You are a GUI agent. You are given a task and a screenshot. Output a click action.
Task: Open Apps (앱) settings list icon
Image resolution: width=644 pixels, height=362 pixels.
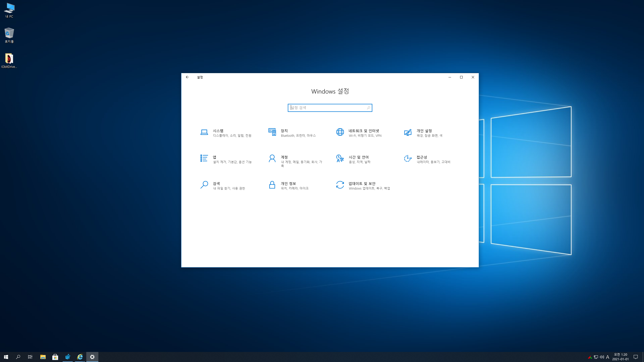point(204,158)
